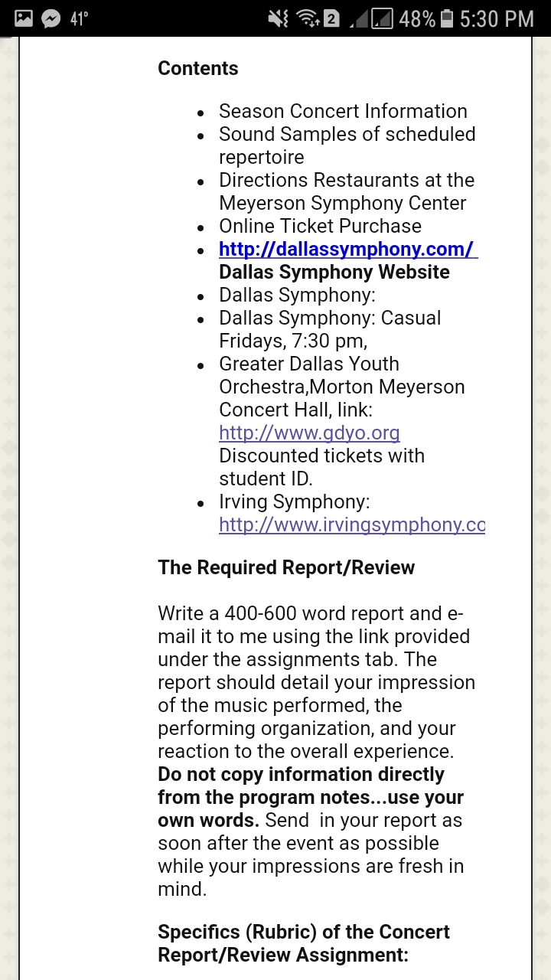Tap 'Season Concert Information' list item
551x980 pixels.
[343, 111]
